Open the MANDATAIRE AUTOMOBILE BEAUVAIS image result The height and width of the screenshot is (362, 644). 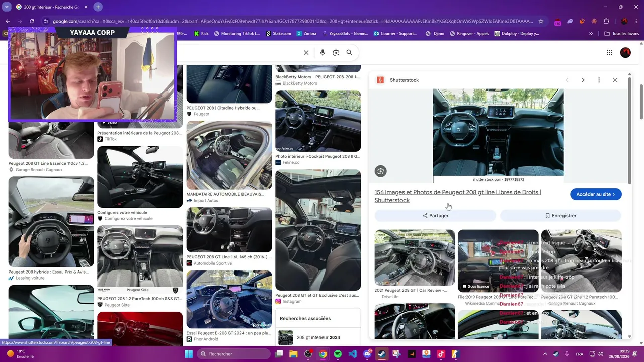(229, 155)
